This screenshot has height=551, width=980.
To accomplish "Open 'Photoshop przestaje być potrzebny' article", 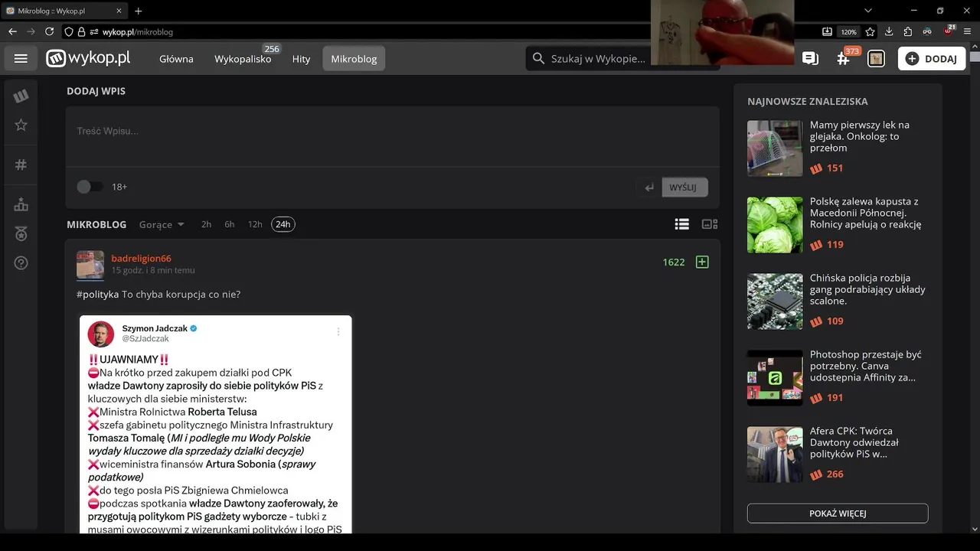I will [x=865, y=366].
